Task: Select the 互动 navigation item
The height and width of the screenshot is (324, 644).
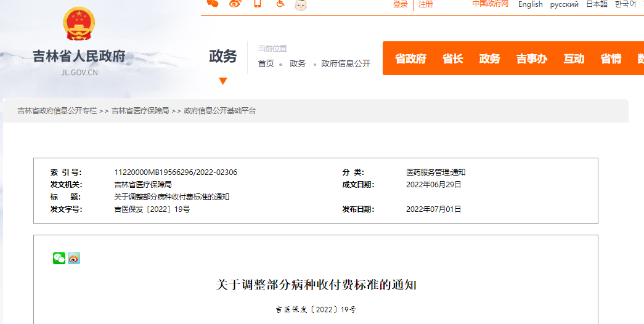Action: pyautogui.click(x=573, y=59)
